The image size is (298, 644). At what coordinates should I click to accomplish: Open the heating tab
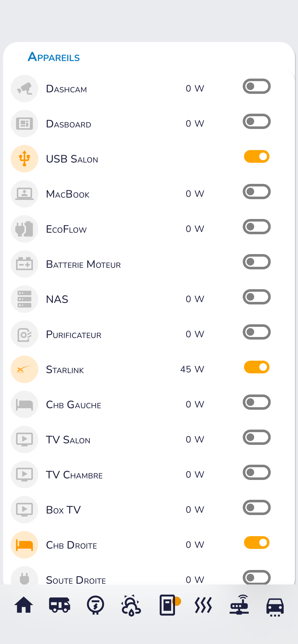pos(203,605)
